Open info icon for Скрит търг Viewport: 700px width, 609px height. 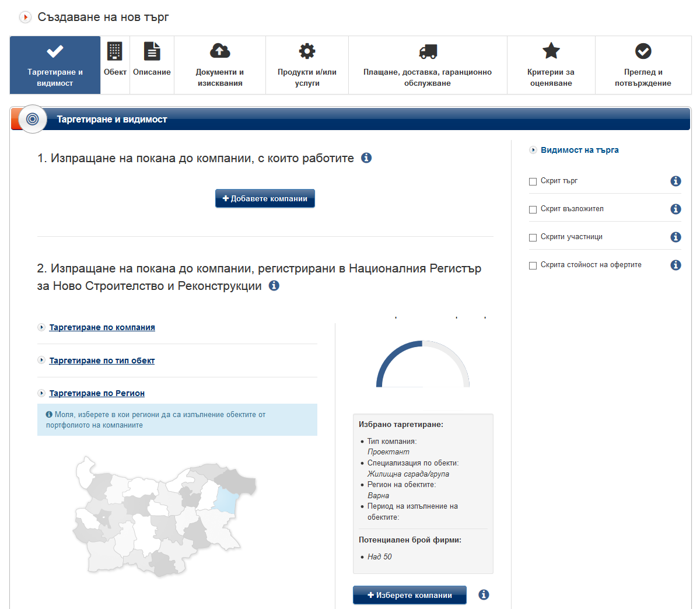click(x=675, y=181)
